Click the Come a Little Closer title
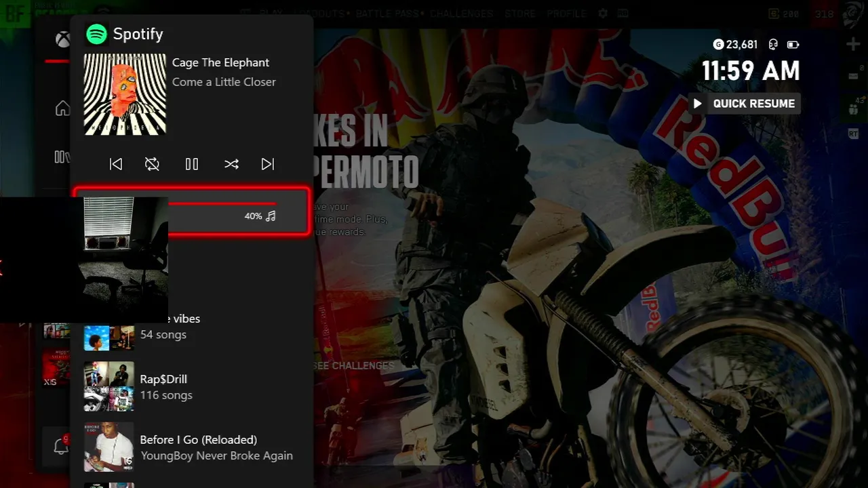The width and height of the screenshot is (868, 488). click(224, 82)
